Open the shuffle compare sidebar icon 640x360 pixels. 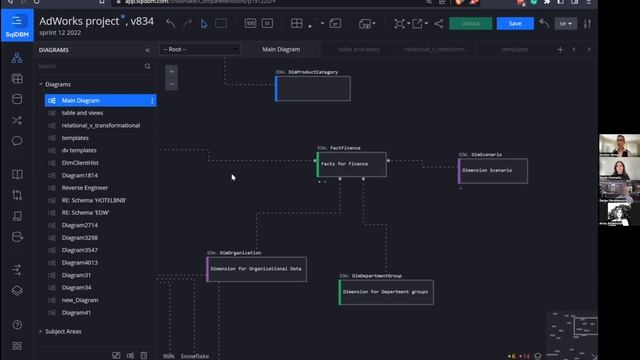click(x=17, y=120)
